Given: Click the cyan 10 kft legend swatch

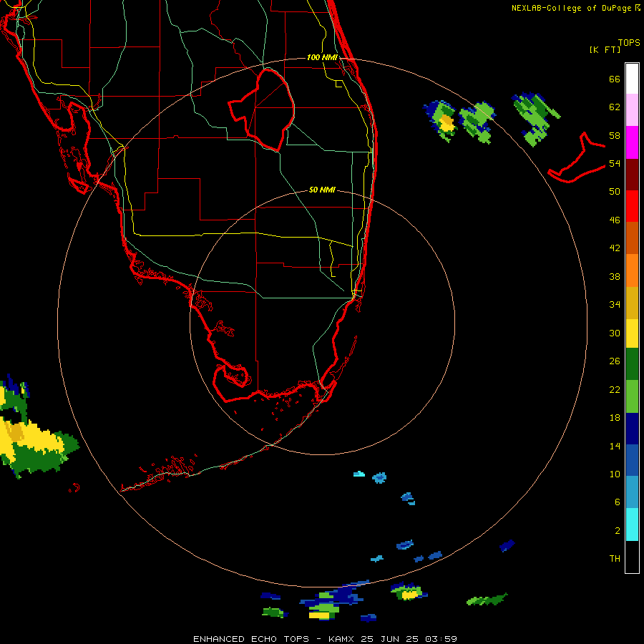Looking at the screenshot, I should pos(632,525).
